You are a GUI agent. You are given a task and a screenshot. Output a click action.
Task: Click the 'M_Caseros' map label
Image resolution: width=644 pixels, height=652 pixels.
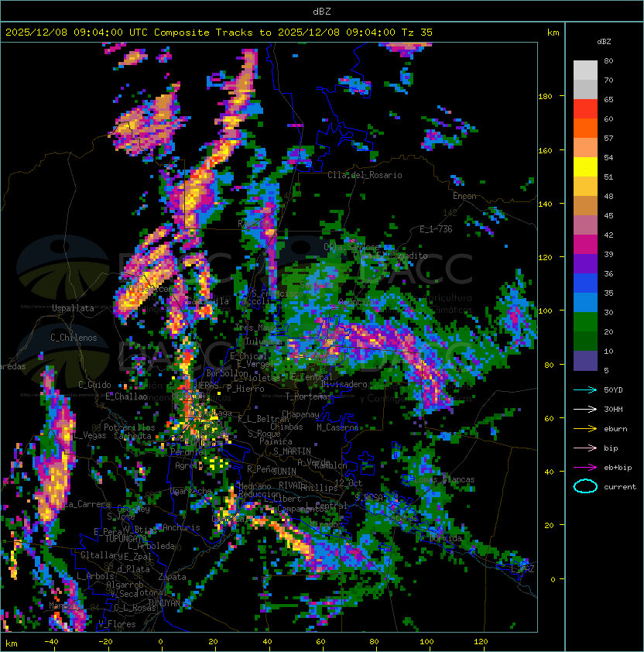(x=337, y=427)
